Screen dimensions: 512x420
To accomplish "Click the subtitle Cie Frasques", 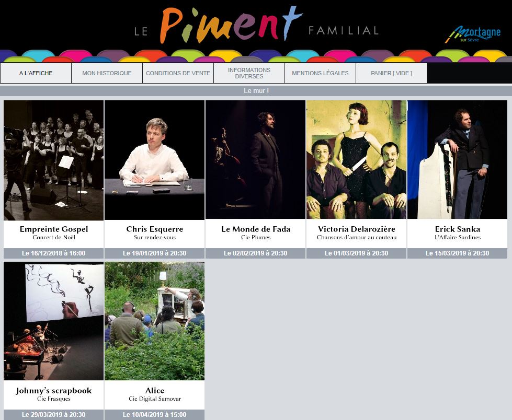I will point(54,399).
